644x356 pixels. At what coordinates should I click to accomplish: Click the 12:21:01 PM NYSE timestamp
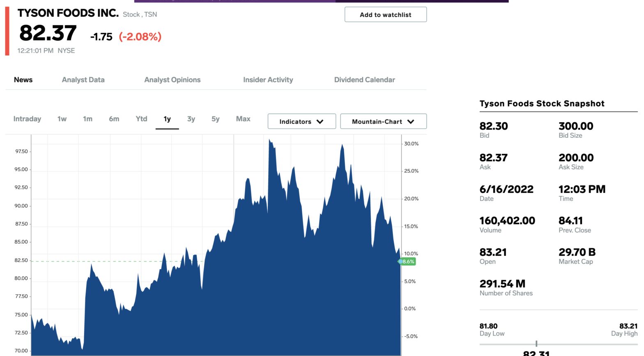pyautogui.click(x=46, y=51)
